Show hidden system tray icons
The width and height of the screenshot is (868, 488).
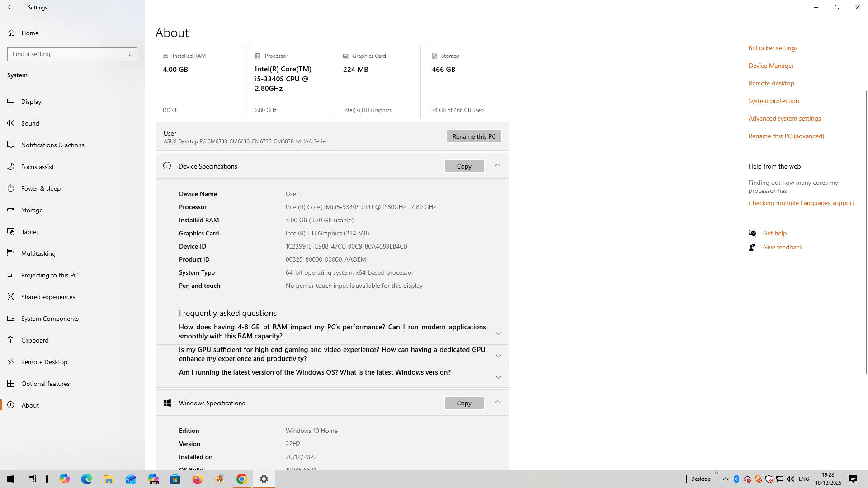(x=726, y=479)
